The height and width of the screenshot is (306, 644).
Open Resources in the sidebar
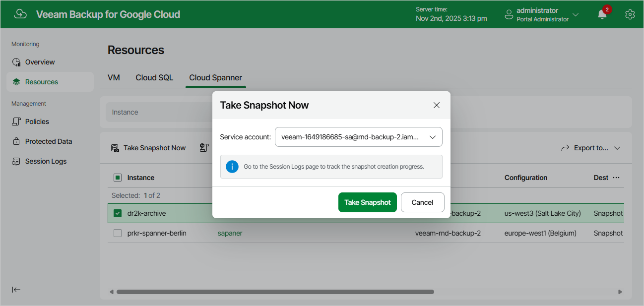click(x=50, y=82)
